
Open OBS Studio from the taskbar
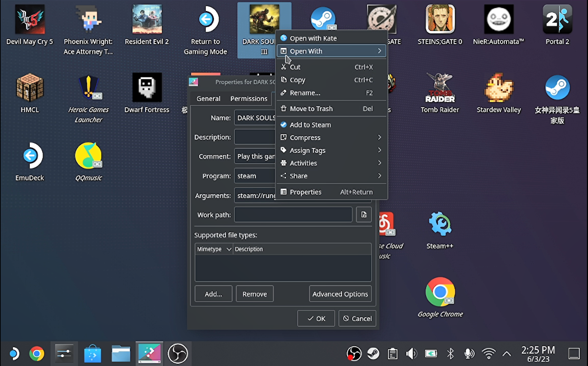click(x=177, y=354)
